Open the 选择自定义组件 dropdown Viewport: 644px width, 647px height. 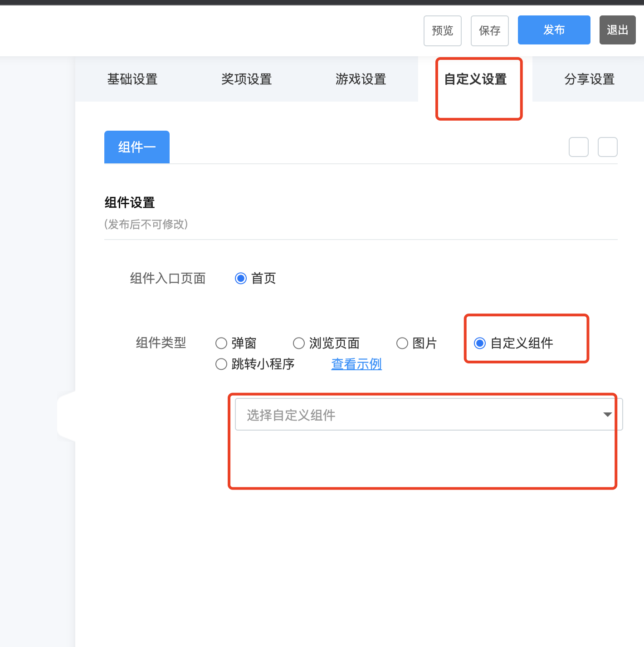pyautogui.click(x=417, y=415)
